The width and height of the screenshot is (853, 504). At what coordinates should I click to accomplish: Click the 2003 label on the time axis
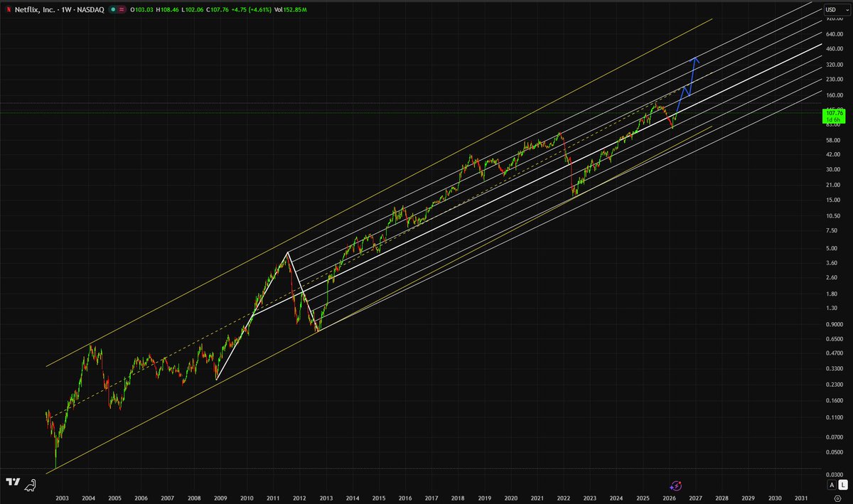pyautogui.click(x=61, y=499)
